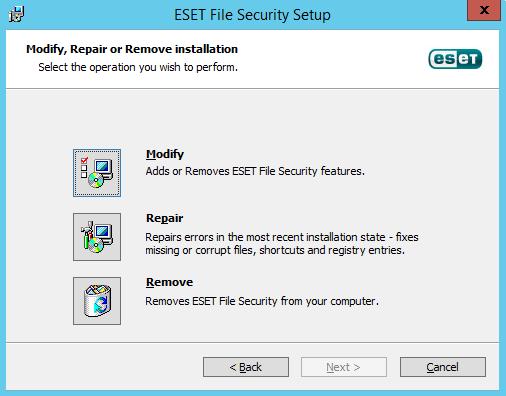Screen dimensions: 506x396
Task: Click the 'Repairs errors in the most recent installation' line
Action: [x=282, y=237]
